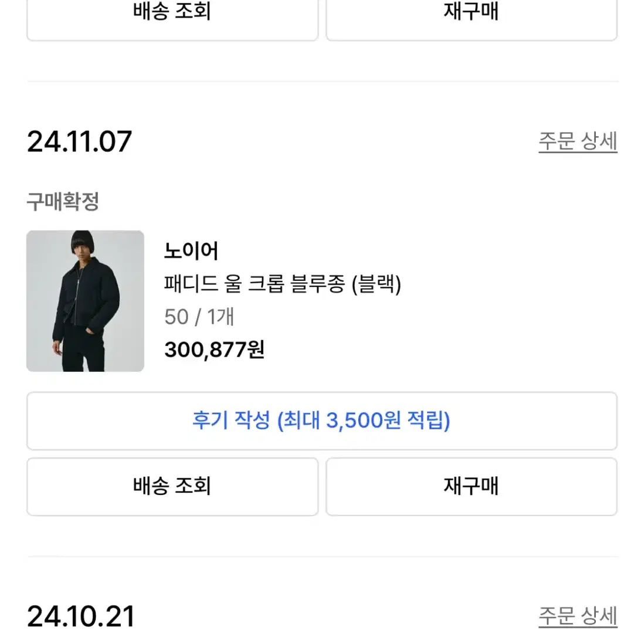Tap the divider line above the 24.11.07 order
The height and width of the screenshot is (644, 644).
coord(323,82)
